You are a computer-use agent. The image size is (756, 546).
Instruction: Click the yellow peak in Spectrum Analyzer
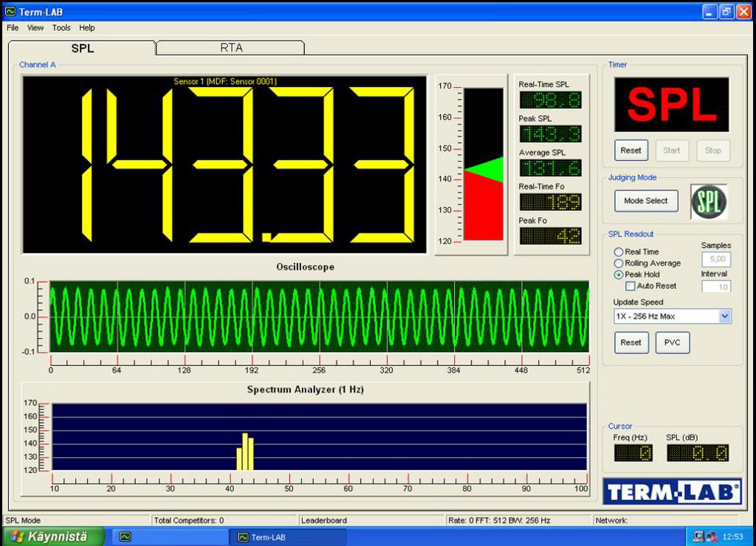pos(245,452)
